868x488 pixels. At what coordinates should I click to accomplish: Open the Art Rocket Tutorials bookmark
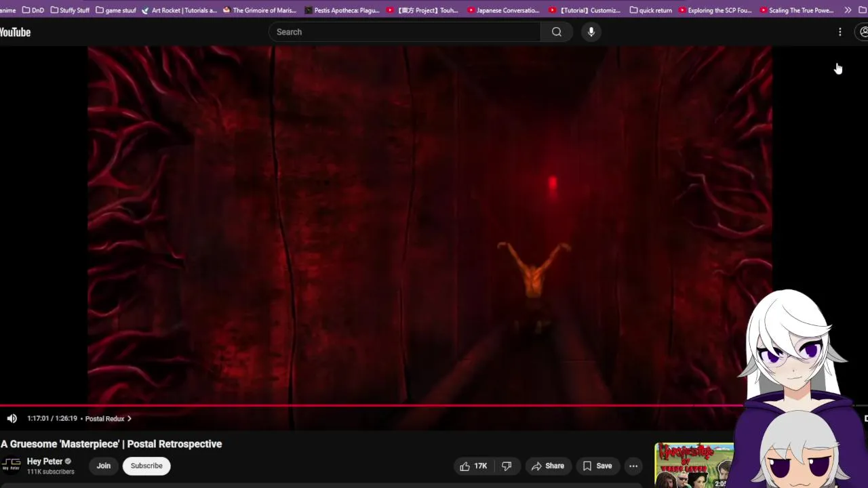point(180,10)
